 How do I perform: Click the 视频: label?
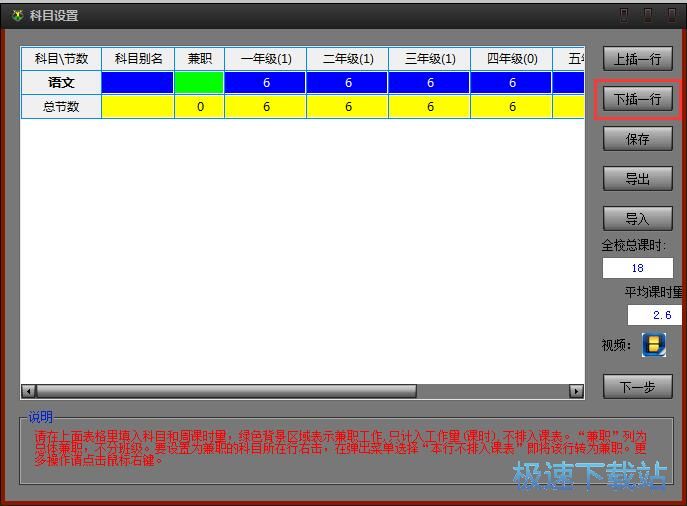point(617,345)
